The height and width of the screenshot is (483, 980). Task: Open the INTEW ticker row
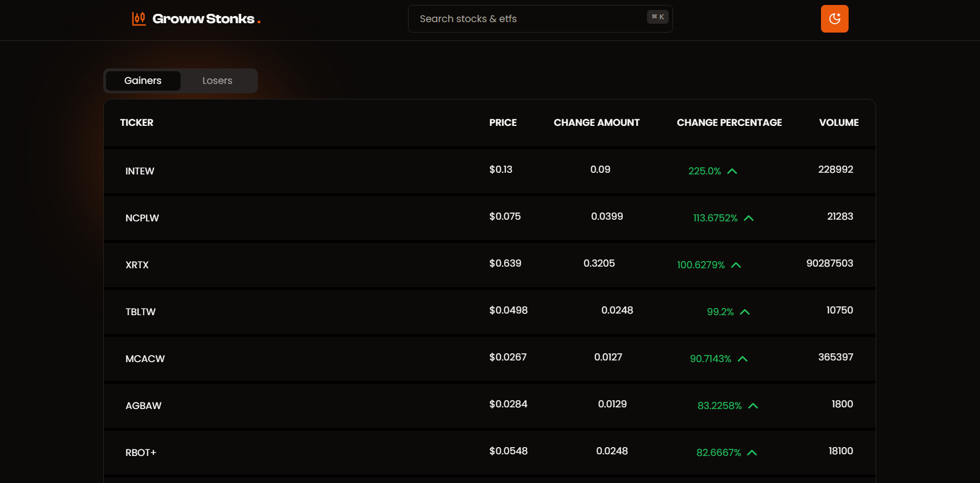pyautogui.click(x=489, y=171)
